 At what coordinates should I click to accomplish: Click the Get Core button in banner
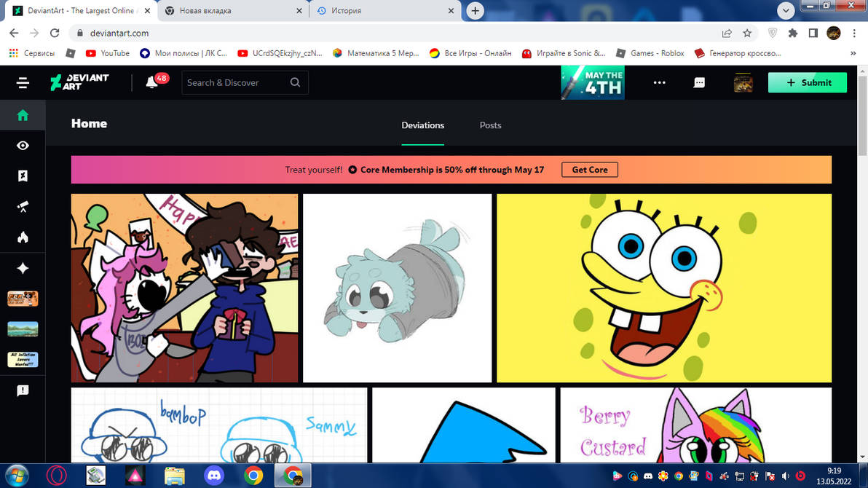point(589,169)
